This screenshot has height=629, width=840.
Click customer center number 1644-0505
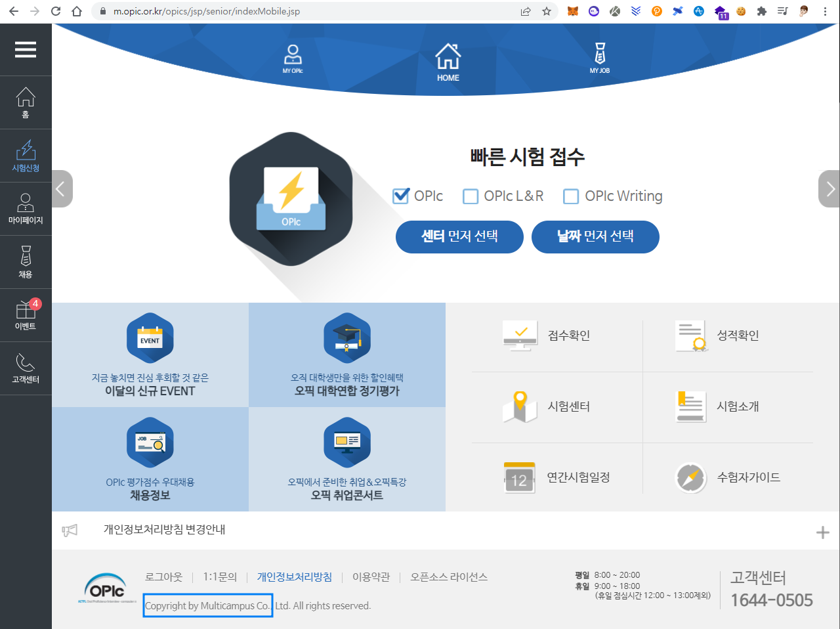(x=772, y=600)
